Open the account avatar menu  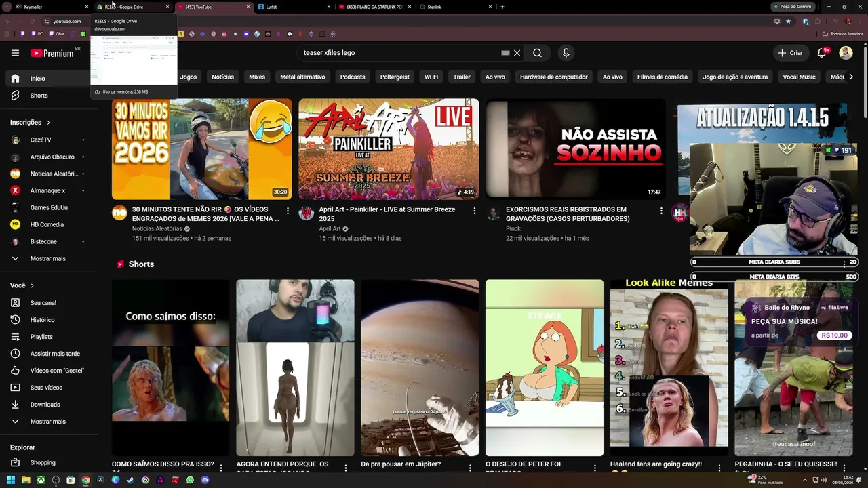click(846, 53)
